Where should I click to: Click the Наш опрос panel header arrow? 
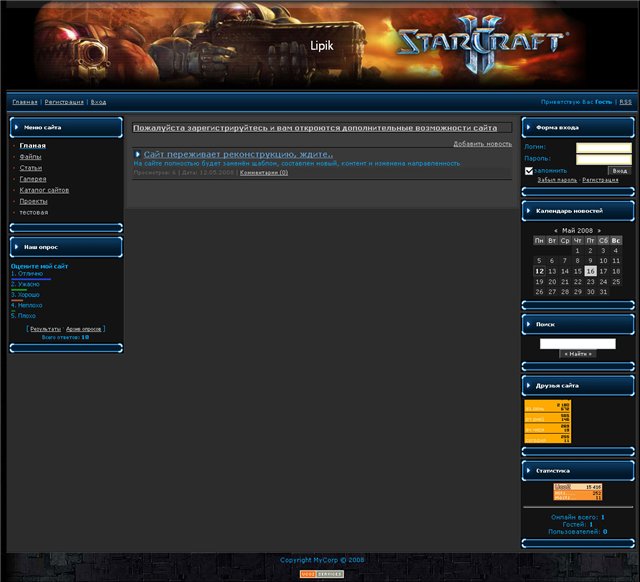(17, 247)
